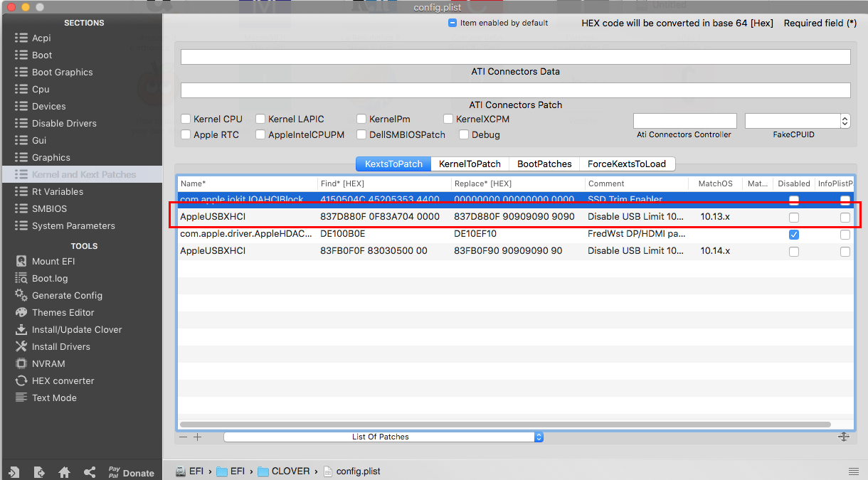Toggle the Debug checkbox

(464, 134)
